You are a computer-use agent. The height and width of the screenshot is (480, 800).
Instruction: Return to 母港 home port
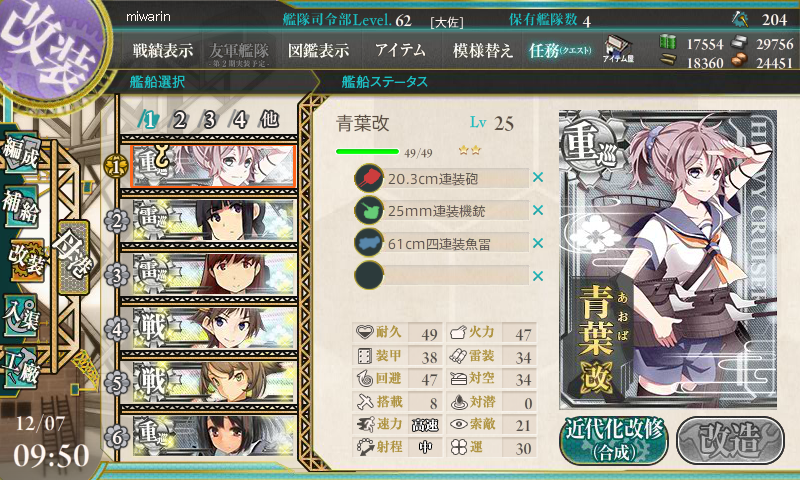[x=73, y=257]
